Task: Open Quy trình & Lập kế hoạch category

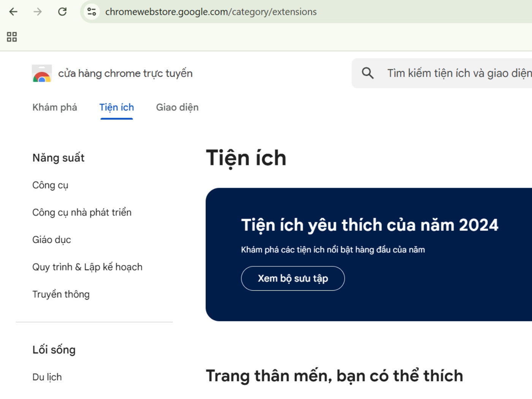Action: click(x=87, y=267)
